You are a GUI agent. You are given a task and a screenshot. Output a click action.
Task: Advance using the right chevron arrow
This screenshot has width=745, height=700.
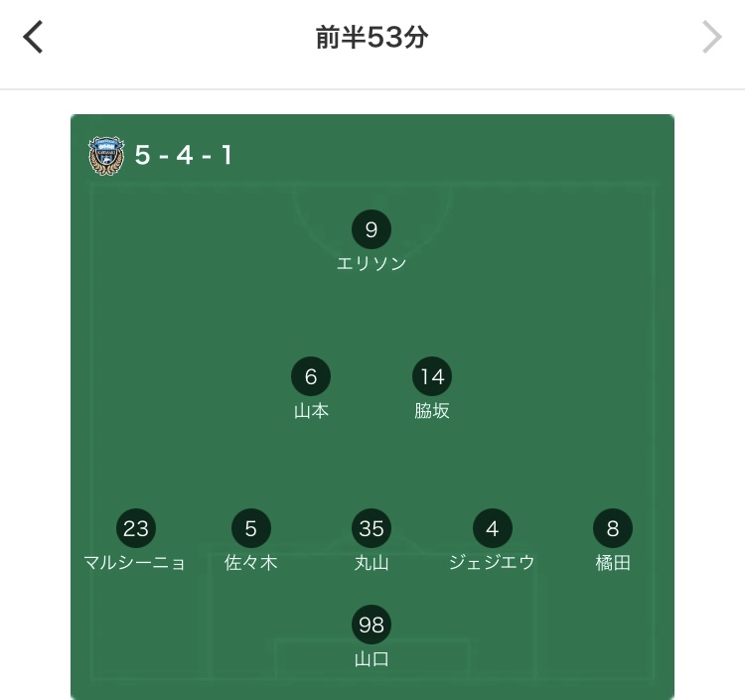(x=712, y=37)
